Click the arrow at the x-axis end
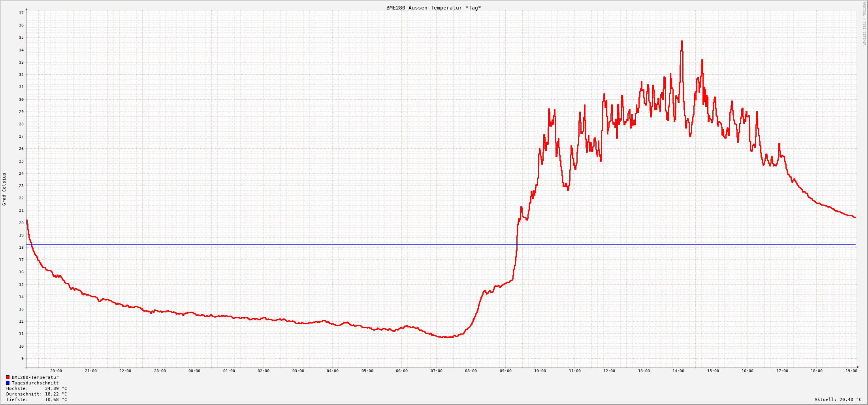Image resolution: width=868 pixels, height=405 pixels. (x=858, y=367)
